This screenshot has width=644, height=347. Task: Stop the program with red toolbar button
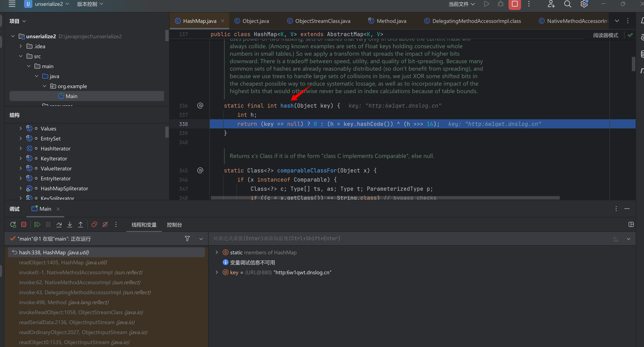(515, 4)
